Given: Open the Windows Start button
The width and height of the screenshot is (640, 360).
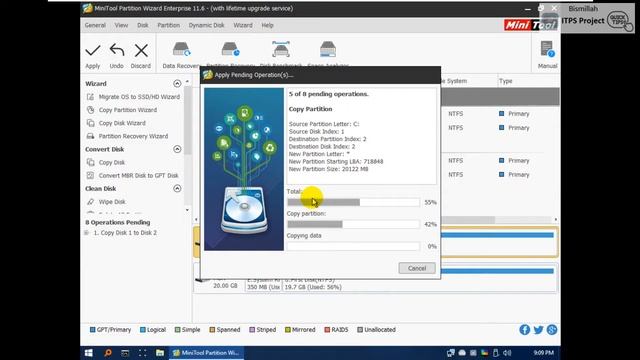Looking at the screenshot, I should 89,353.
